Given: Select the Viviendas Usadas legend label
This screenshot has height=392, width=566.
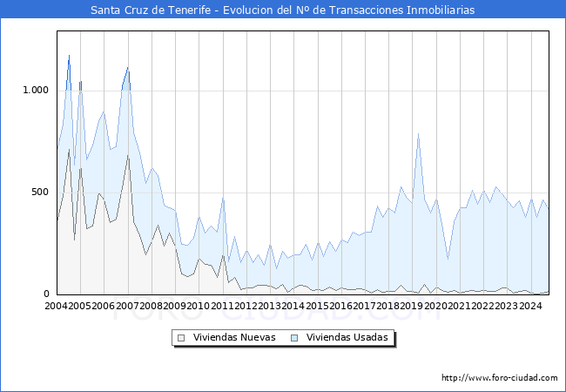Looking at the screenshot, I should pyautogui.click(x=347, y=337).
